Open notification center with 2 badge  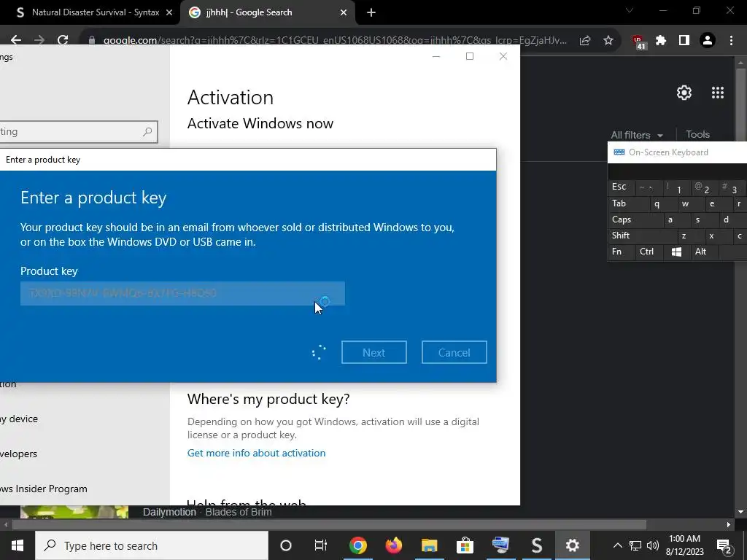[x=724, y=545]
